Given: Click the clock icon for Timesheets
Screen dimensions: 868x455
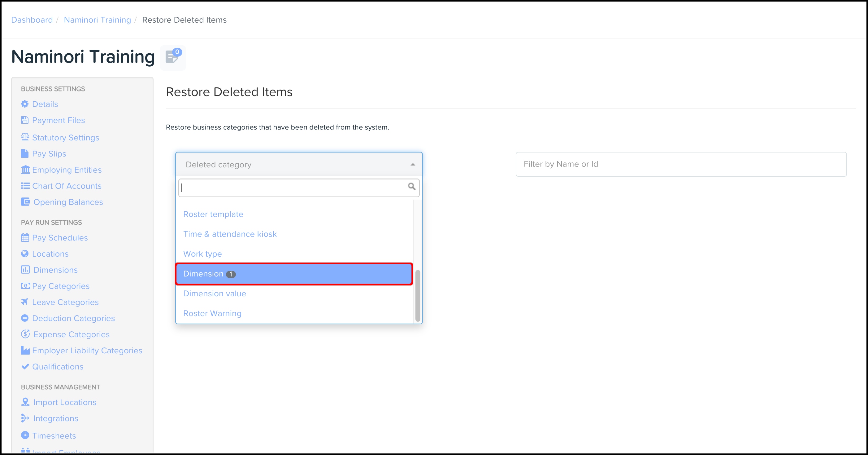Looking at the screenshot, I should (x=25, y=435).
